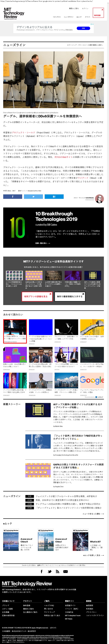Viewport: 109px width, 644px height.
Task: Click the voting booth article photo
Action: (53, 80)
